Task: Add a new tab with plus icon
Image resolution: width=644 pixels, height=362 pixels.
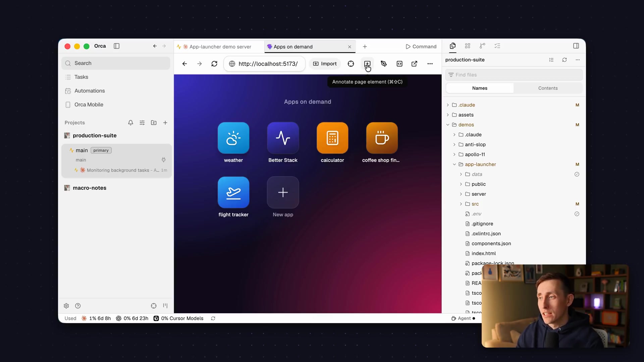Action: (365, 47)
